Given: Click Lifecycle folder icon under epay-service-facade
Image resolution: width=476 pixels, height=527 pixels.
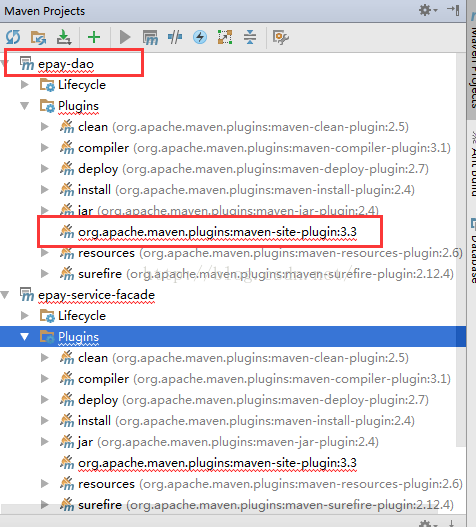Looking at the screenshot, I should click(x=47, y=316).
